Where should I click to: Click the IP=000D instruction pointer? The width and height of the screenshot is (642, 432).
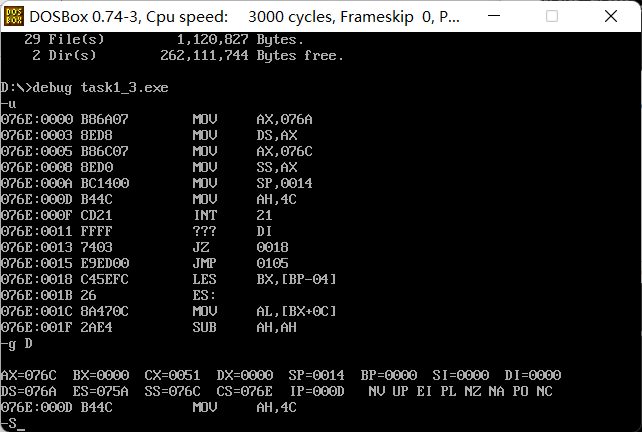(x=317, y=391)
